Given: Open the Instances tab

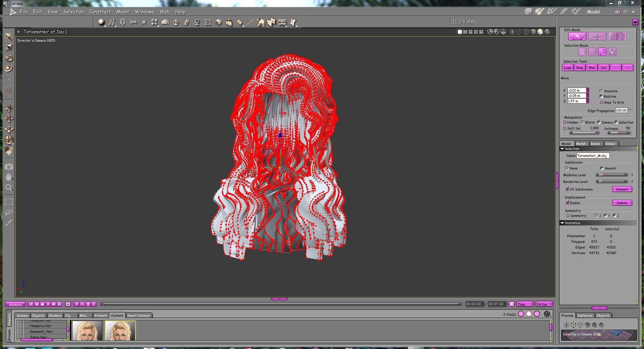Looking at the screenshot, I should pyautogui.click(x=584, y=315).
